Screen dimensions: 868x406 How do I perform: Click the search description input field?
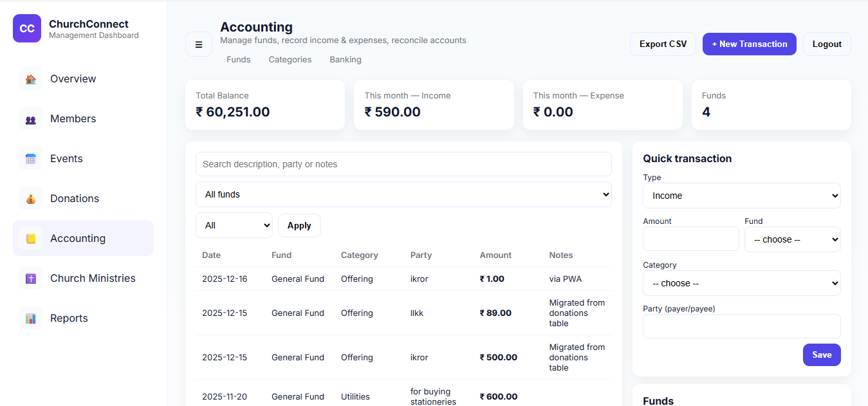(x=403, y=164)
